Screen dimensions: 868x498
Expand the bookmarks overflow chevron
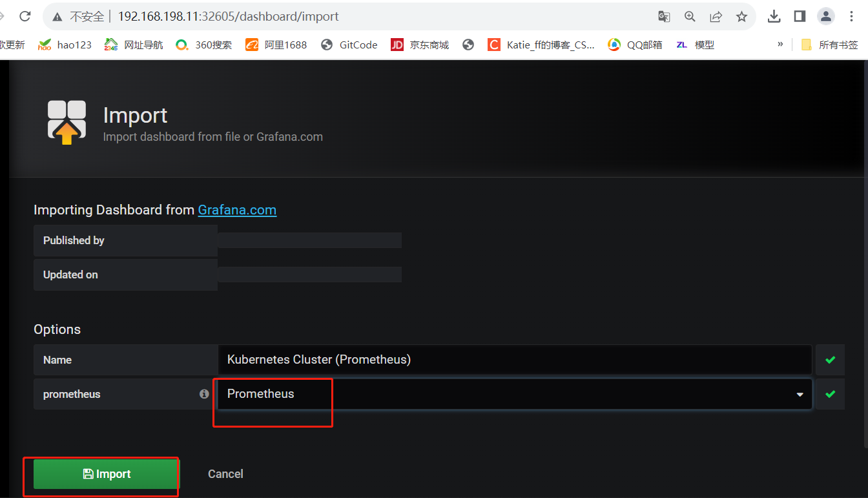pos(780,44)
